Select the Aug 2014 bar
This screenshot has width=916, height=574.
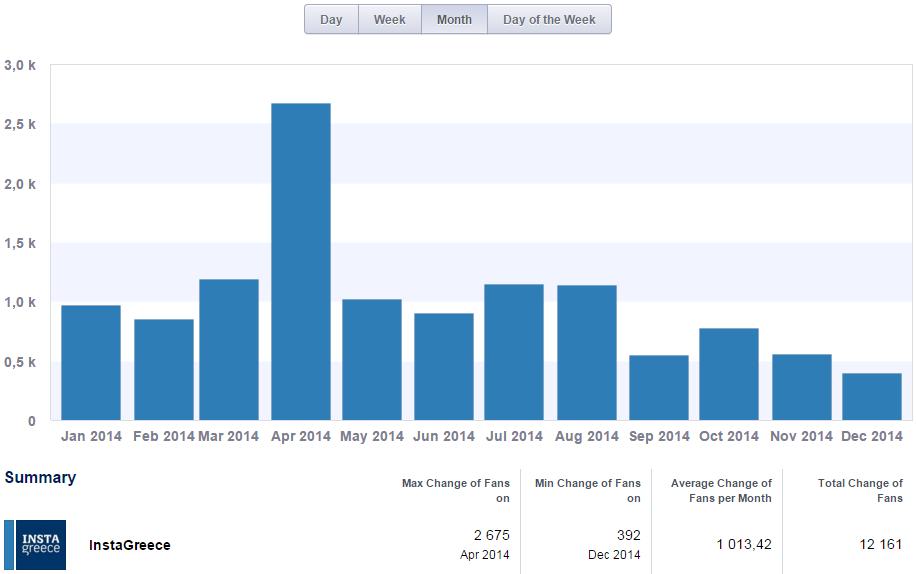[587, 353]
